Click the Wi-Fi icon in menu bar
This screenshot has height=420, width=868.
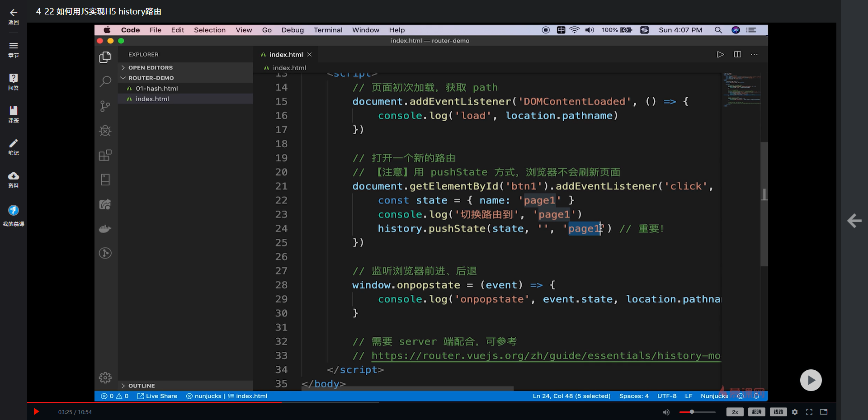[574, 30]
